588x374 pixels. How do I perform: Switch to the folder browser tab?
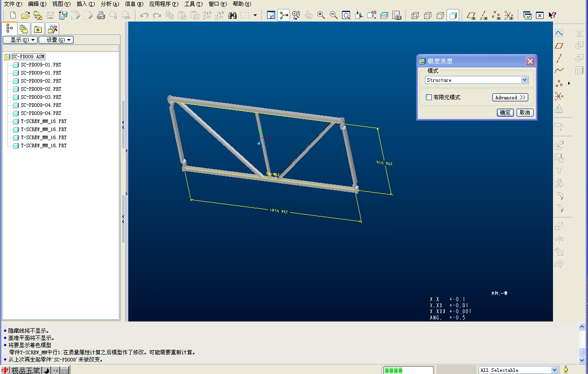tap(24, 29)
